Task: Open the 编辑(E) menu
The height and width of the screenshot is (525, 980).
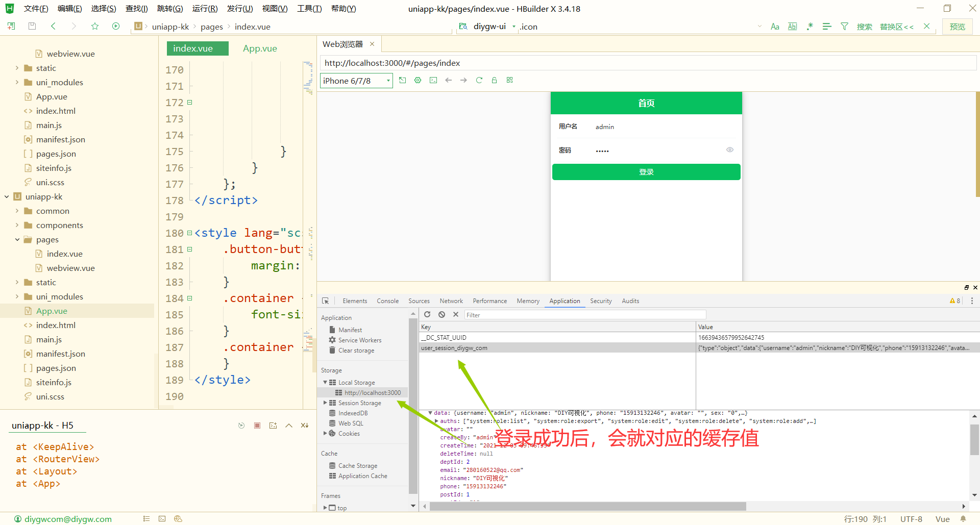Action: tap(70, 9)
